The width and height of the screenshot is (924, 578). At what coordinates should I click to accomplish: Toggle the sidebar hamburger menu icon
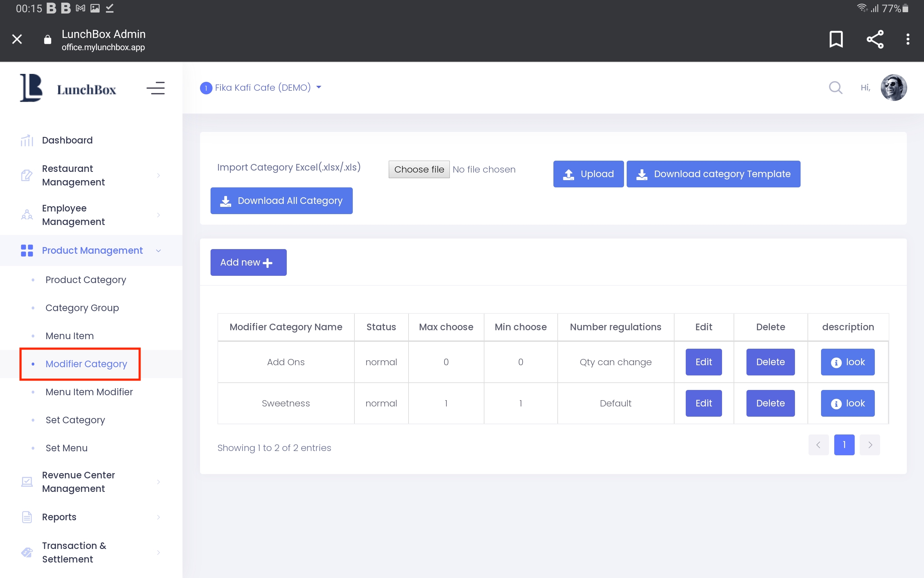155,88
